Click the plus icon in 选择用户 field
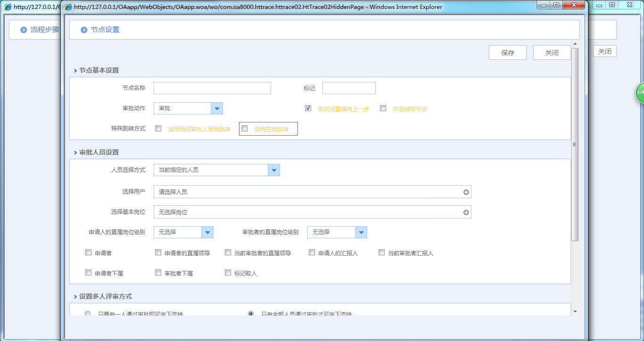644x341 pixels. point(466,192)
